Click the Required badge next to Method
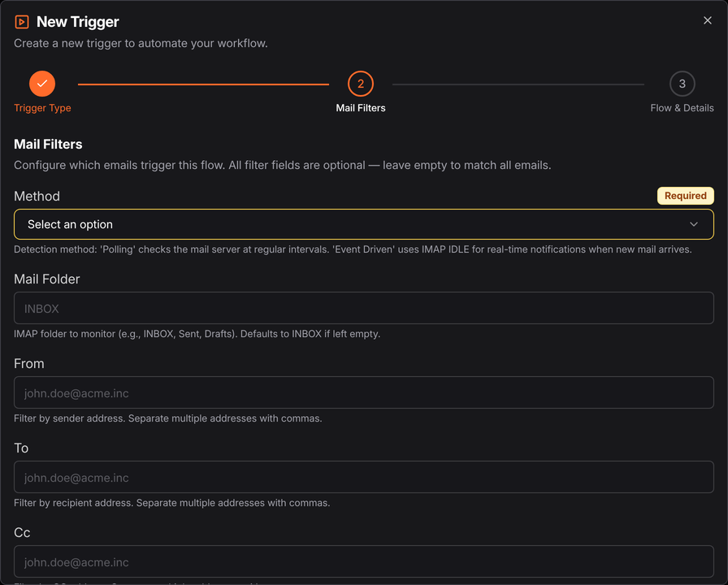The image size is (728, 585). click(x=685, y=196)
